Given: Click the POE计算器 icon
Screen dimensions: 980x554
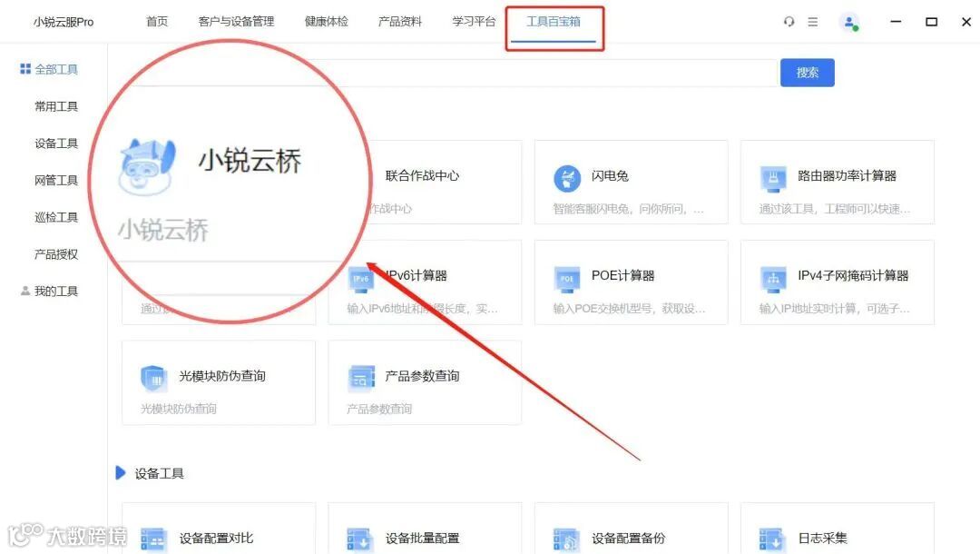Looking at the screenshot, I should click(567, 279).
